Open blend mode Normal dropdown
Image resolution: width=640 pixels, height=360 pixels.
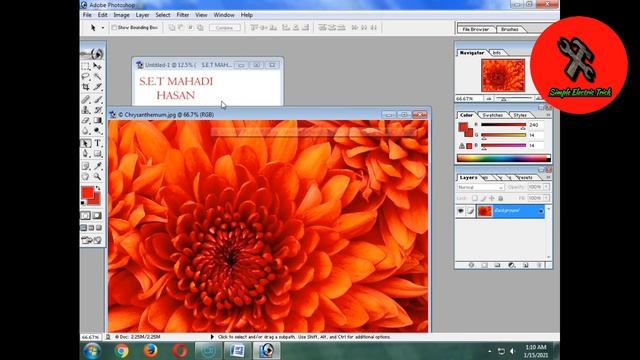pos(480,187)
